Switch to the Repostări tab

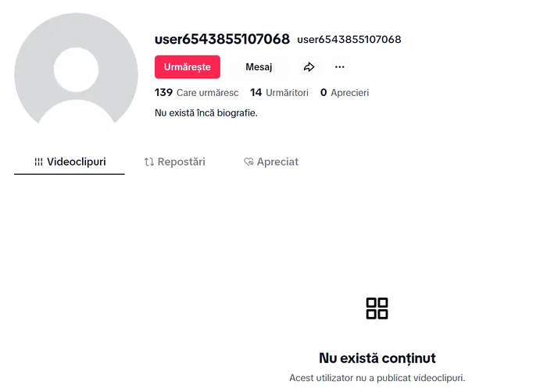pos(175,162)
